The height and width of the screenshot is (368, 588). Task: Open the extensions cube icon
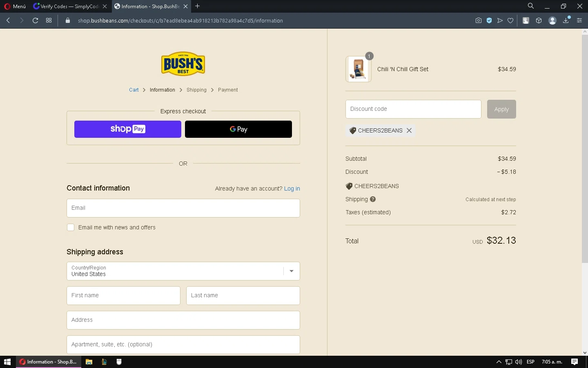pyautogui.click(x=539, y=20)
